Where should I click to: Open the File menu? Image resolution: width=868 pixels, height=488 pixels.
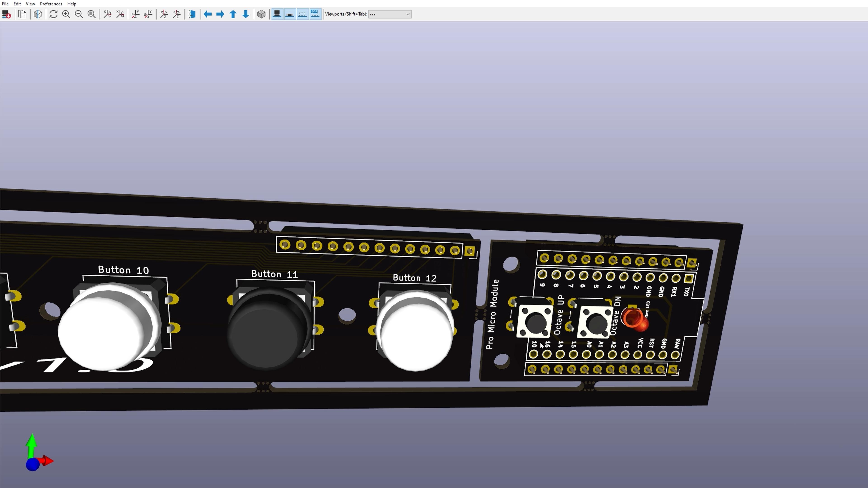(x=5, y=4)
